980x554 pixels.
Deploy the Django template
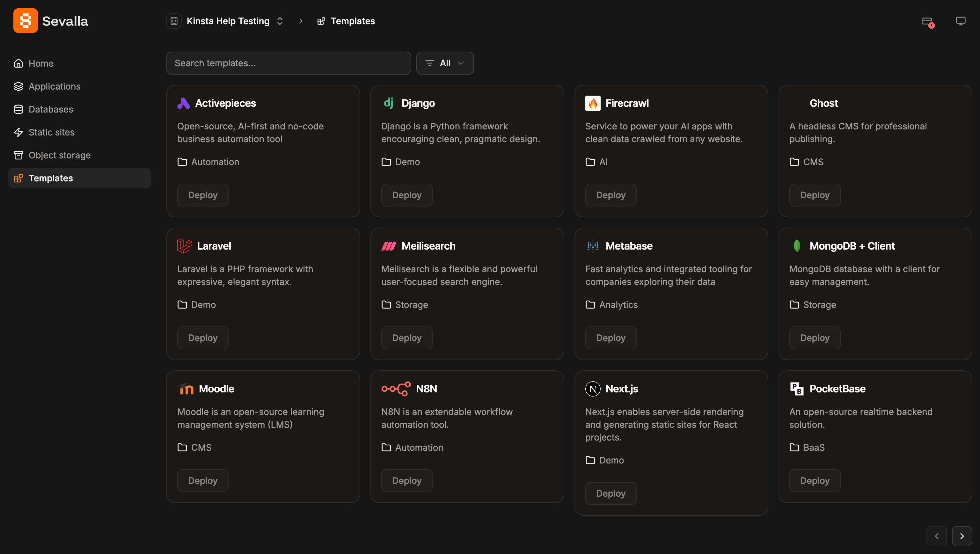tap(406, 195)
